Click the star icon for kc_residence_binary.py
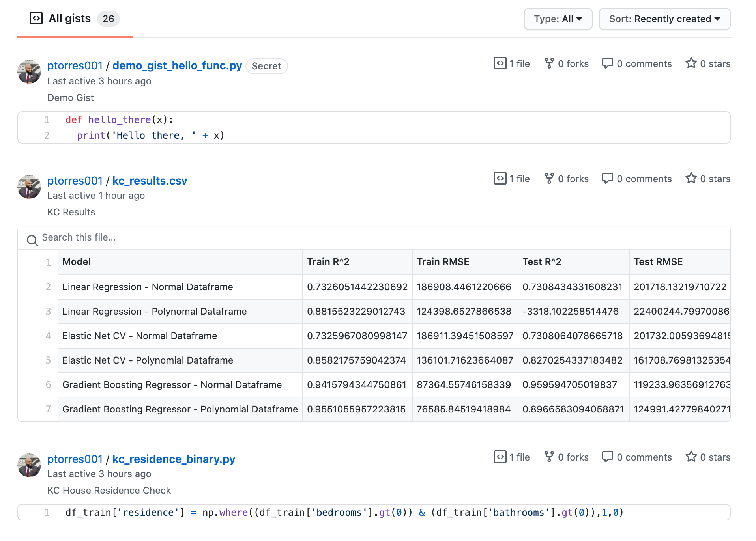 coord(691,457)
